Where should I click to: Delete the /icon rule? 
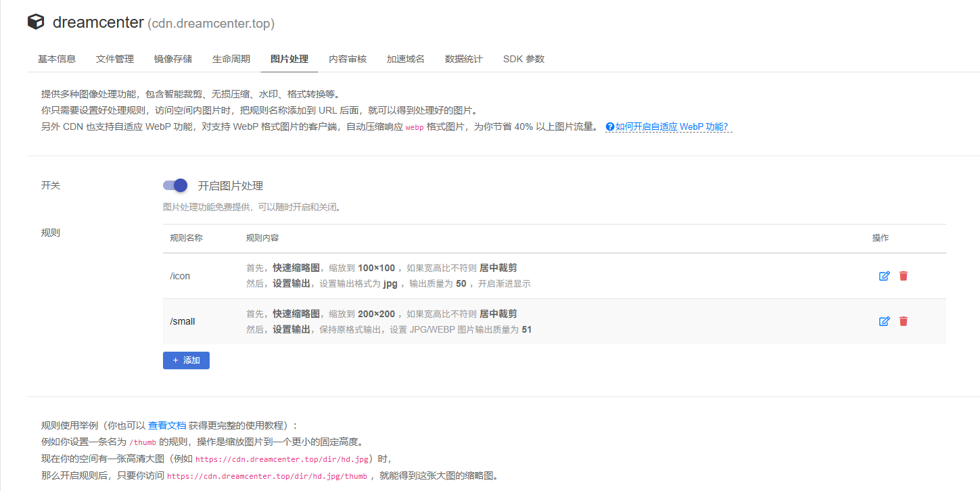click(x=904, y=276)
